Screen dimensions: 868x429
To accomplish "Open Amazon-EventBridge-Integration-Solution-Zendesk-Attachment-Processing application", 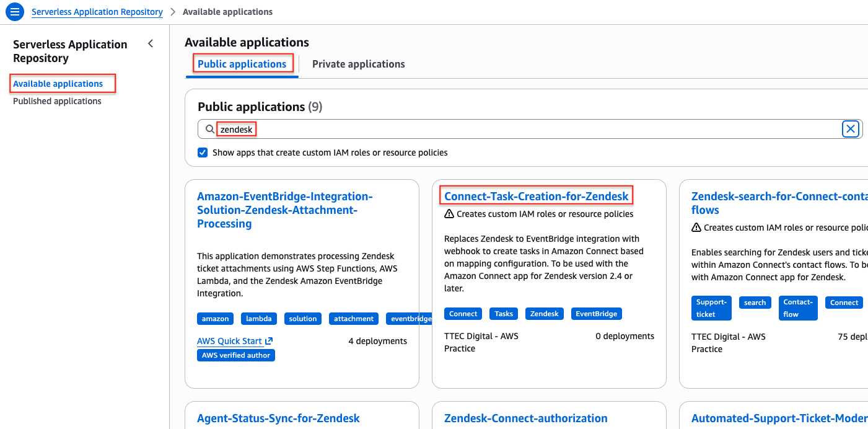I will pos(284,210).
